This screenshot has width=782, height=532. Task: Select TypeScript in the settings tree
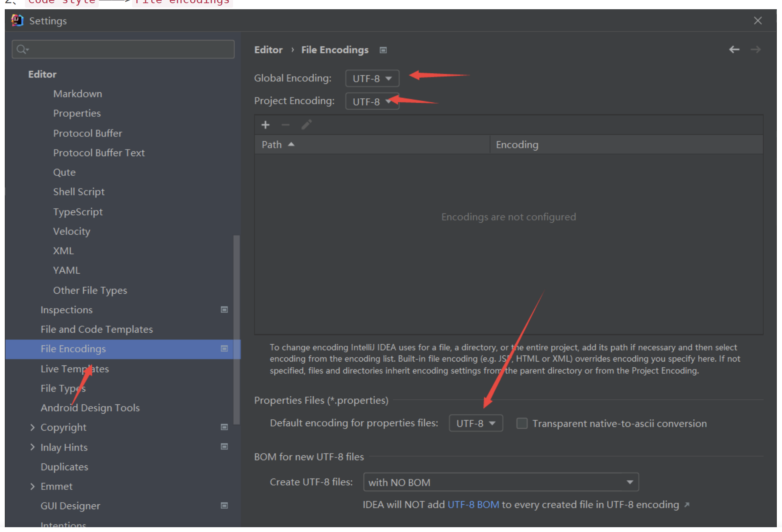point(78,212)
